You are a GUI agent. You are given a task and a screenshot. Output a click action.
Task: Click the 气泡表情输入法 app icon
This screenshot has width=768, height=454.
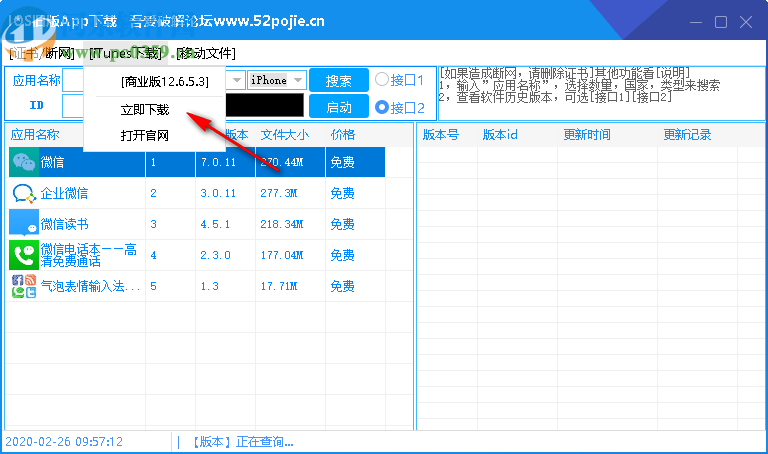pyautogui.click(x=24, y=286)
